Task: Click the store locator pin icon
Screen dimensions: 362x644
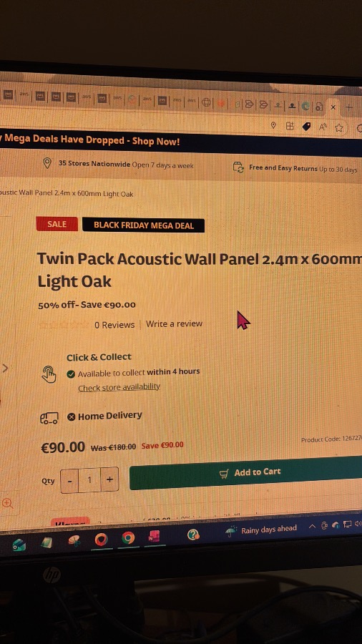Action: click(x=47, y=163)
